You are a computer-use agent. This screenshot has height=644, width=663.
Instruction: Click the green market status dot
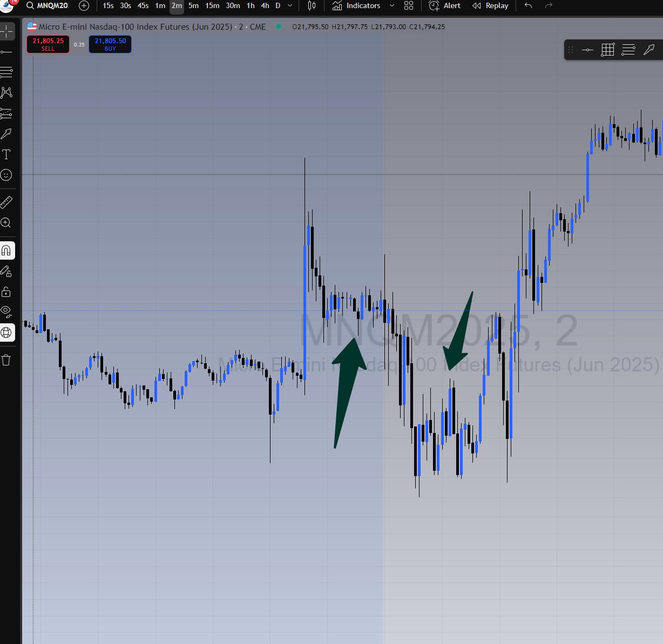click(279, 26)
